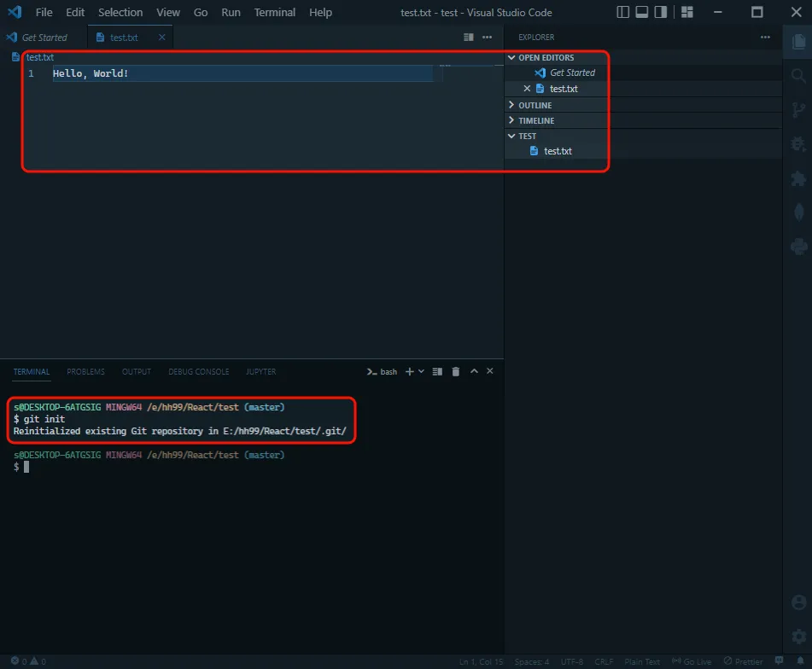812x669 pixels.
Task: Open the Manage gear icon
Action: pyautogui.click(x=798, y=636)
